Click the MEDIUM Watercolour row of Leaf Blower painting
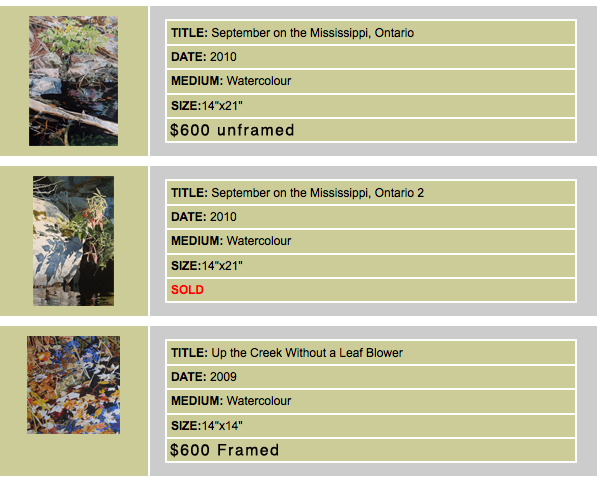Screen dimensions: 597x477 371,401
